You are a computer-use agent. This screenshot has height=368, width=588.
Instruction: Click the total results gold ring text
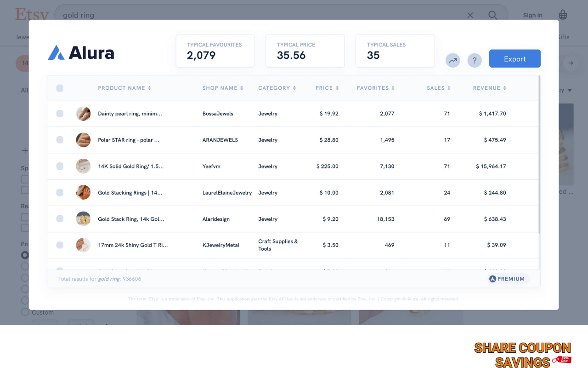100,279
